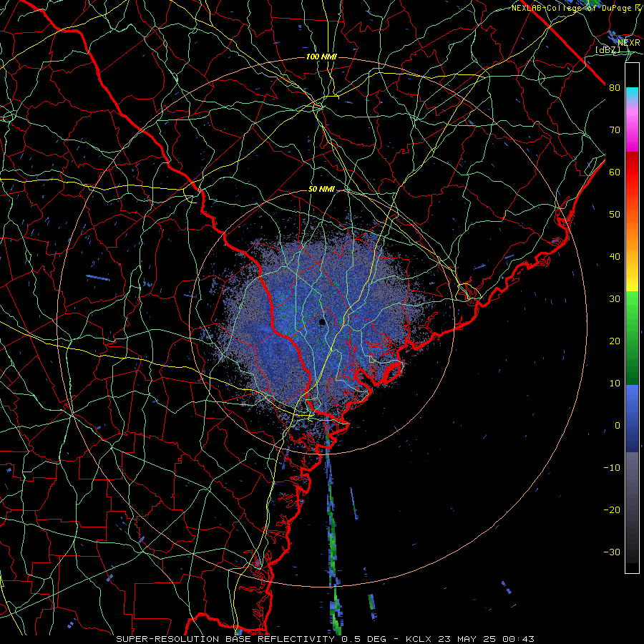Image resolution: width=644 pixels, height=644 pixels.
Task: Click the dBZ unit label above colorbar
Action: tap(608, 49)
